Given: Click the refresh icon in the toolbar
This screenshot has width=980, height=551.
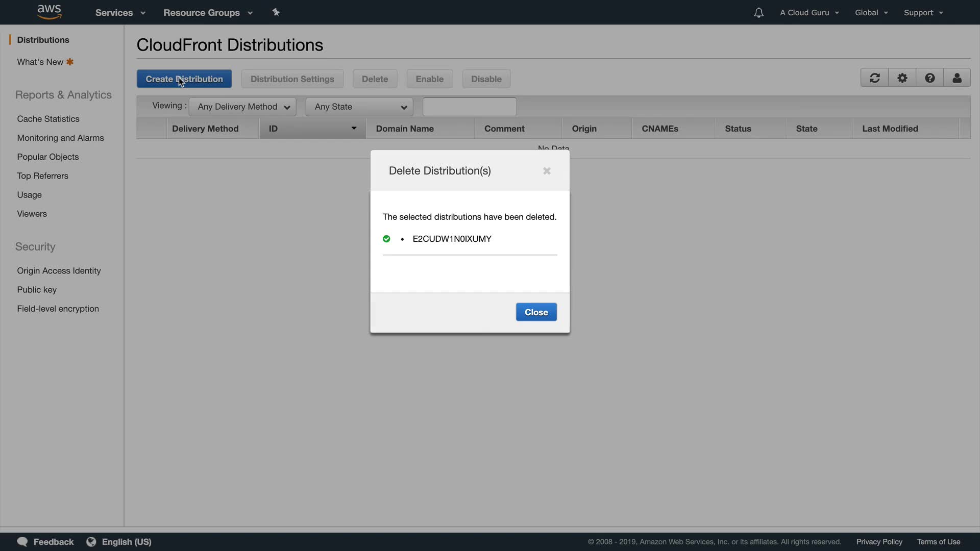Looking at the screenshot, I should (x=874, y=78).
